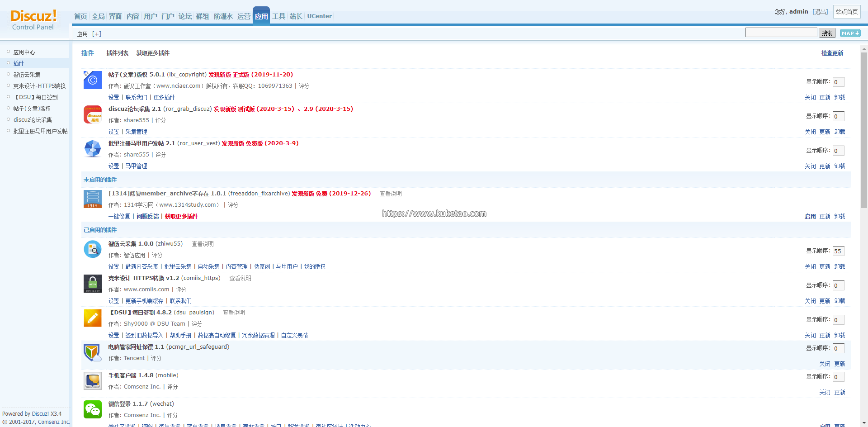Open the 论坛 top menu

[x=185, y=16]
